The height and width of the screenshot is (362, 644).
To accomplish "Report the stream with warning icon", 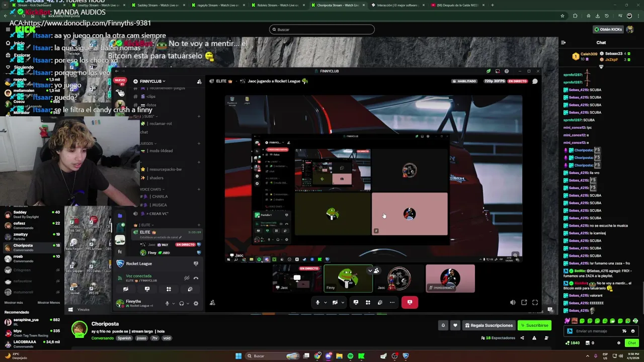I will tap(534, 338).
